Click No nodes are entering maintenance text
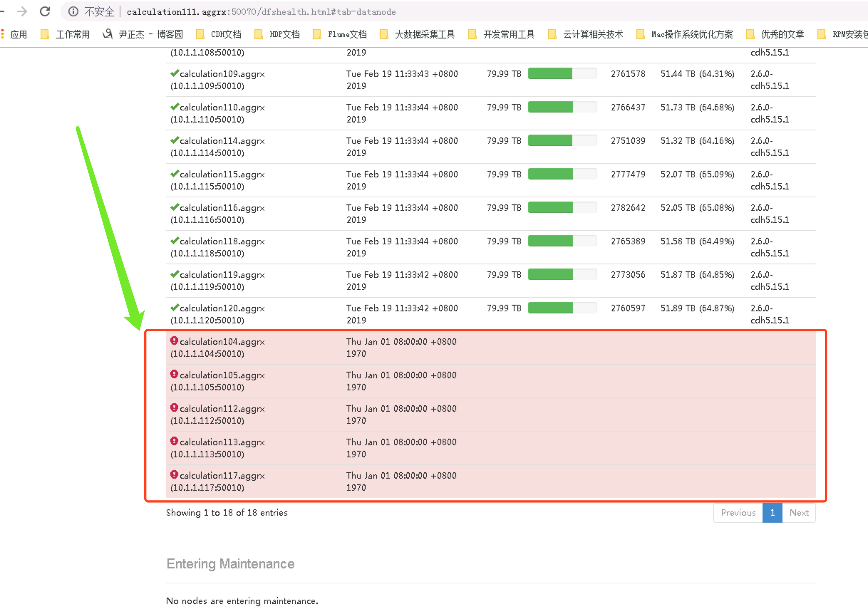 point(242,601)
